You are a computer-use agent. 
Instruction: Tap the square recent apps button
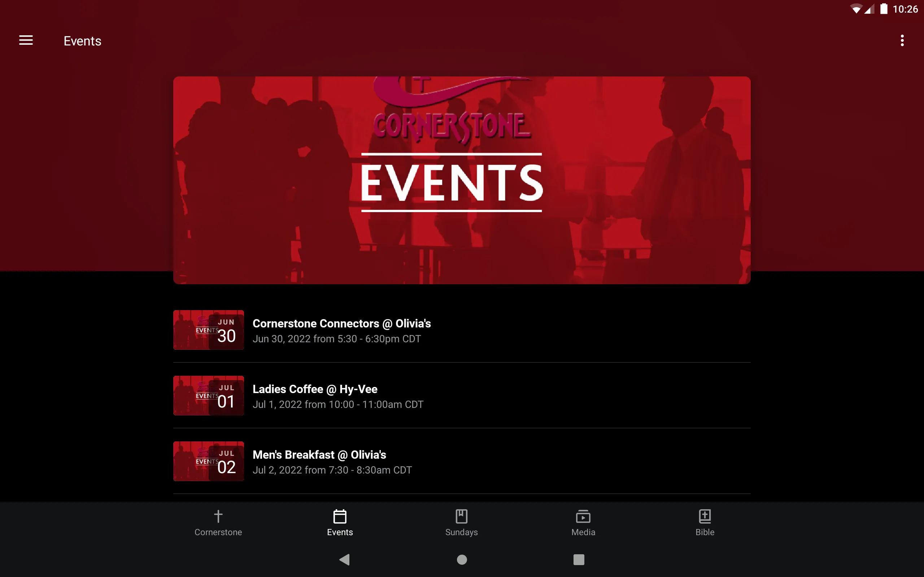click(x=578, y=560)
